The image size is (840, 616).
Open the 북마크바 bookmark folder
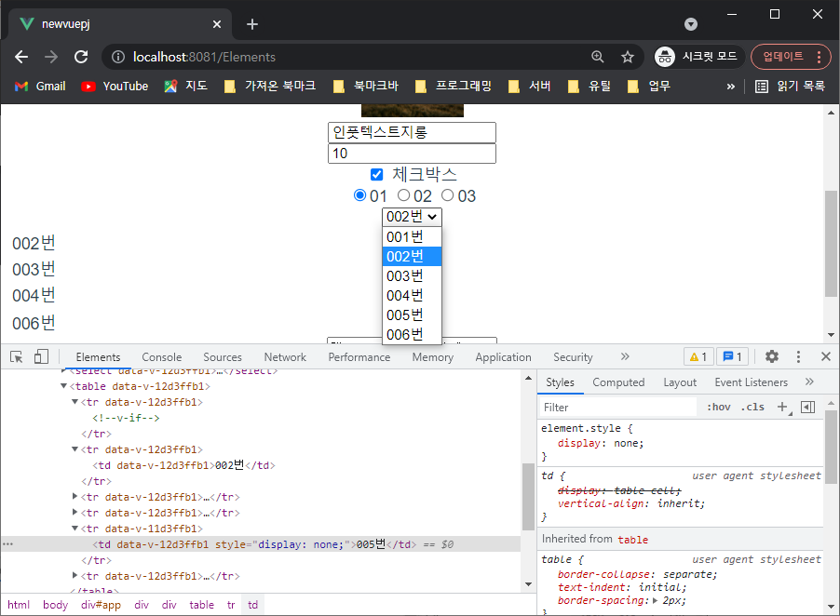coord(366,87)
